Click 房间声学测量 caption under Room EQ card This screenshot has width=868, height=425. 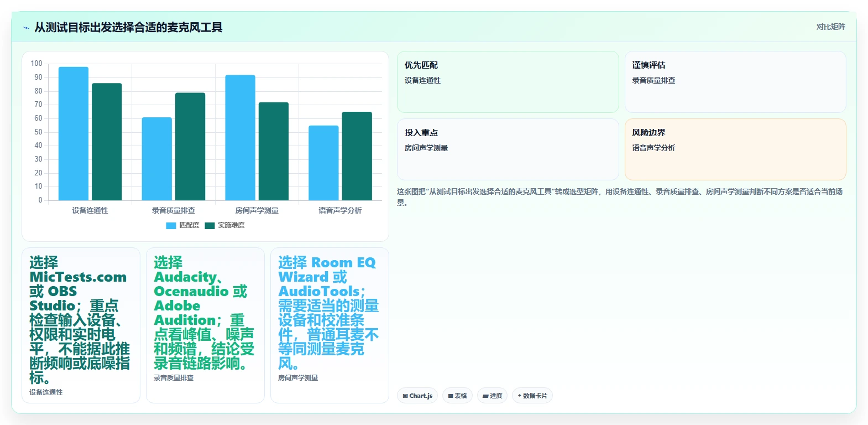298,378
